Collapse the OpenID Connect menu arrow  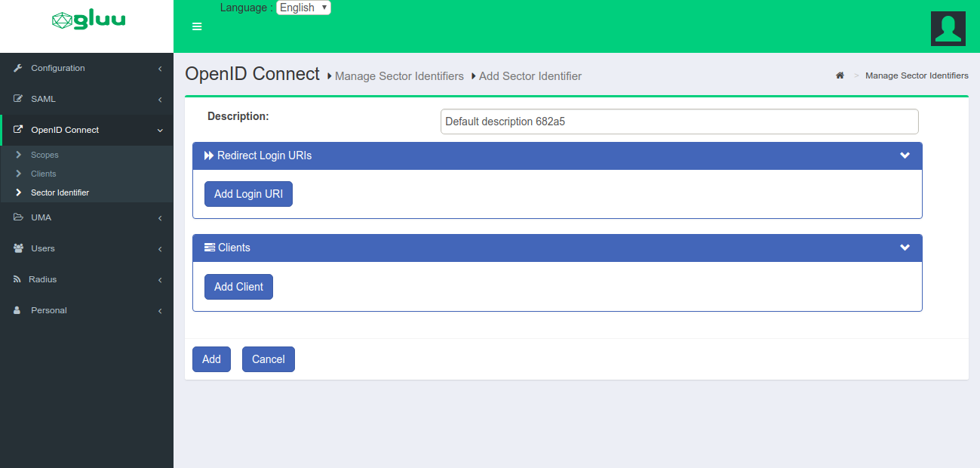point(160,130)
